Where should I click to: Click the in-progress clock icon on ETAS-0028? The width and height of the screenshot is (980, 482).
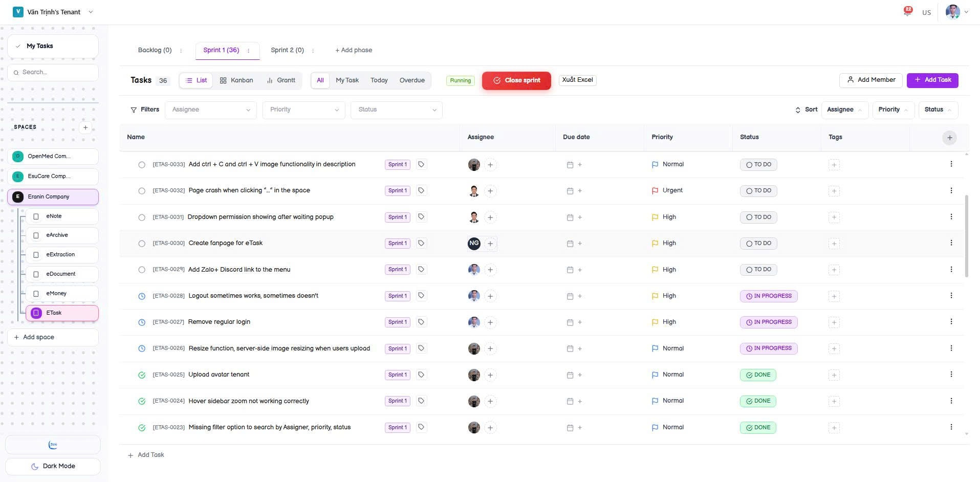point(142,296)
